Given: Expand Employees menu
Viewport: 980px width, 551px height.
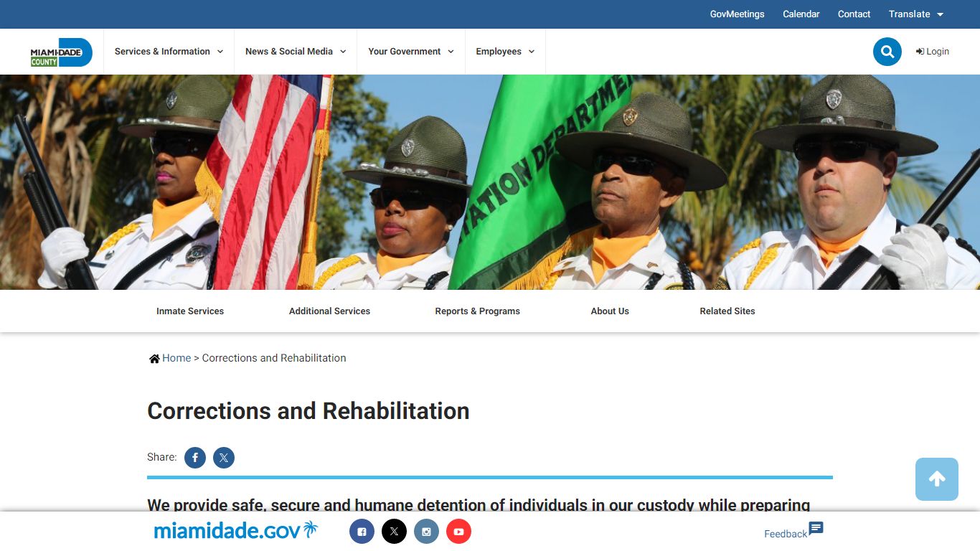Looking at the screenshot, I should 505,52.
